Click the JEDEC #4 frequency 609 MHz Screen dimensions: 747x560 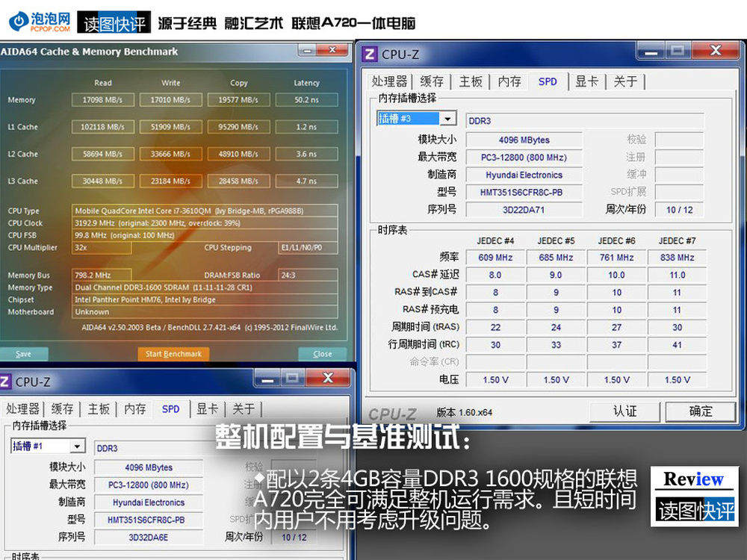point(495,258)
